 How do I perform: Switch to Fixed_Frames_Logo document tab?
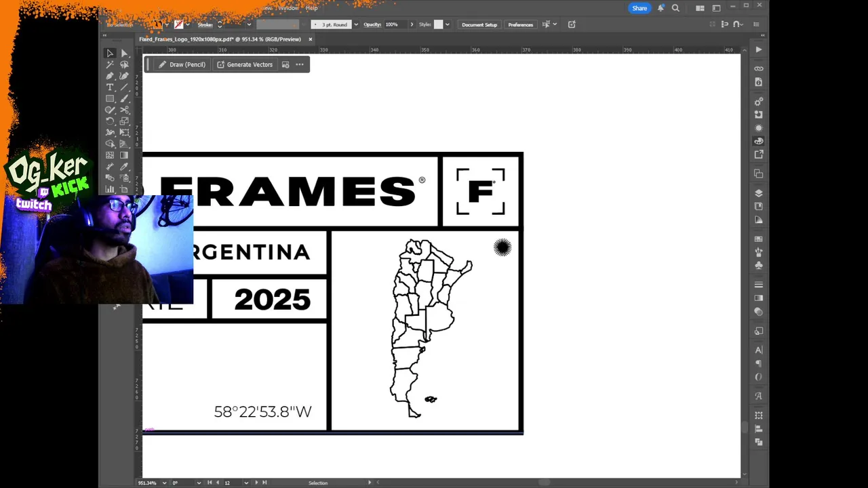coord(220,39)
